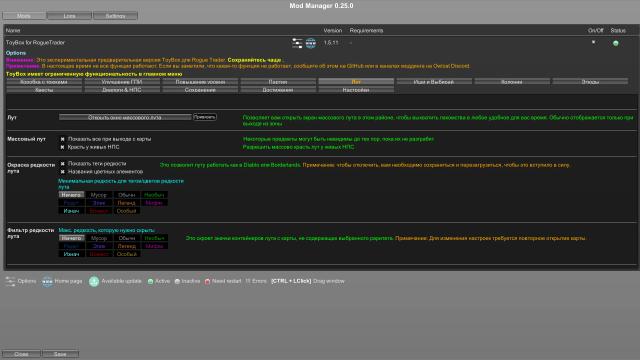Select green 'Необыч' in rarity filter
The width and height of the screenshot is (640, 360).
click(x=154, y=238)
